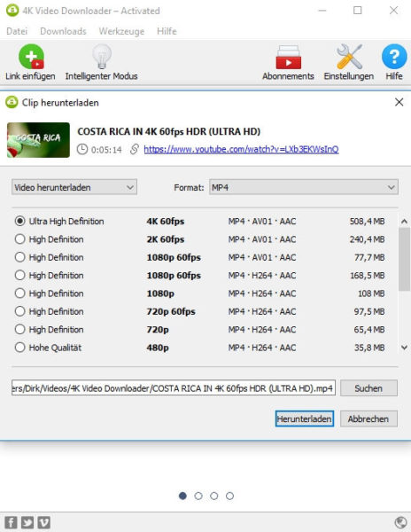The width and height of the screenshot is (411, 532).
Task: Click the Twitter icon in footer
Action: 27,522
